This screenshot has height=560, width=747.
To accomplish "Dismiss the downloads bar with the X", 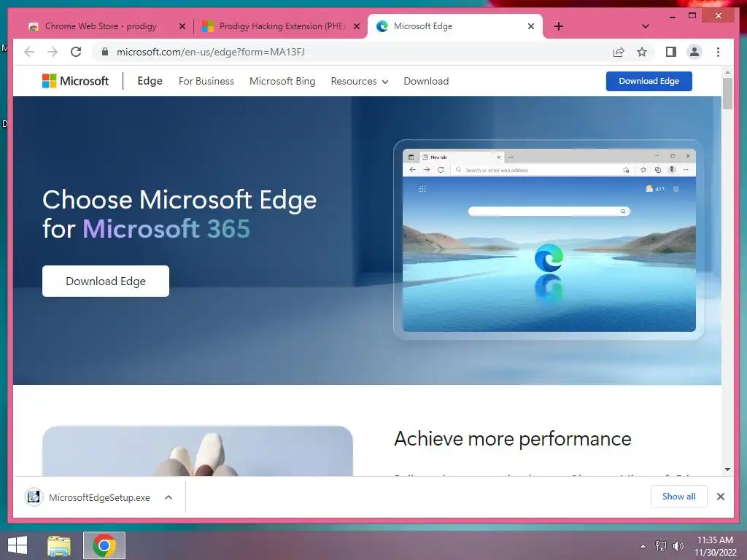I will click(720, 497).
